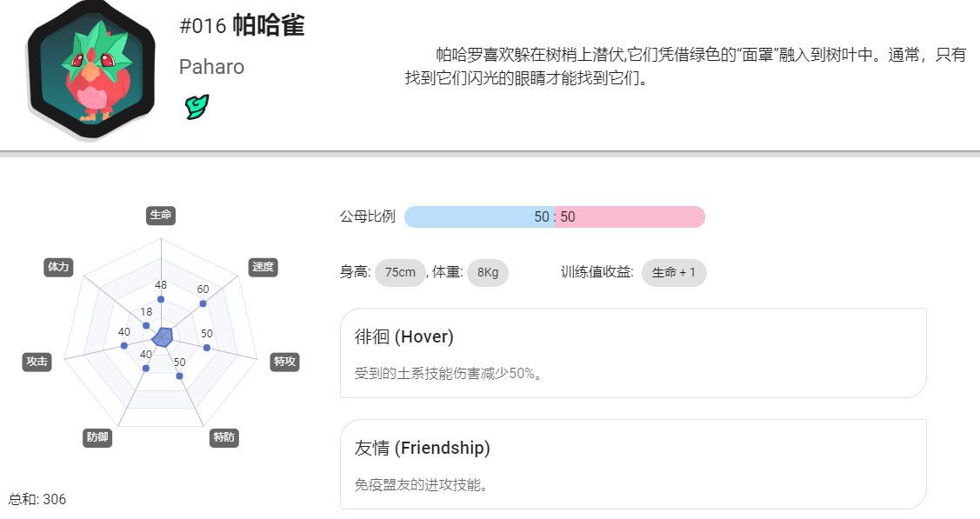Click the pink female ratio bar segment

[x=630, y=216]
